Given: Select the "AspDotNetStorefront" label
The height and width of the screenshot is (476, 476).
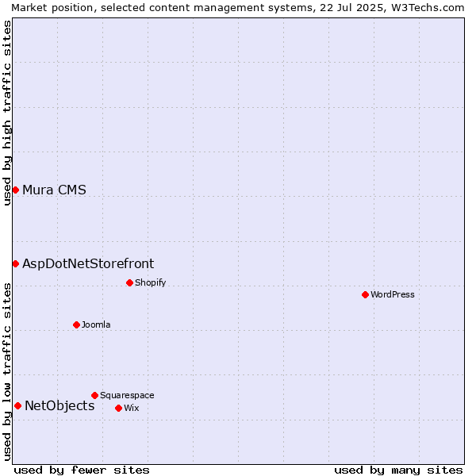Looking at the screenshot, I should point(88,264).
